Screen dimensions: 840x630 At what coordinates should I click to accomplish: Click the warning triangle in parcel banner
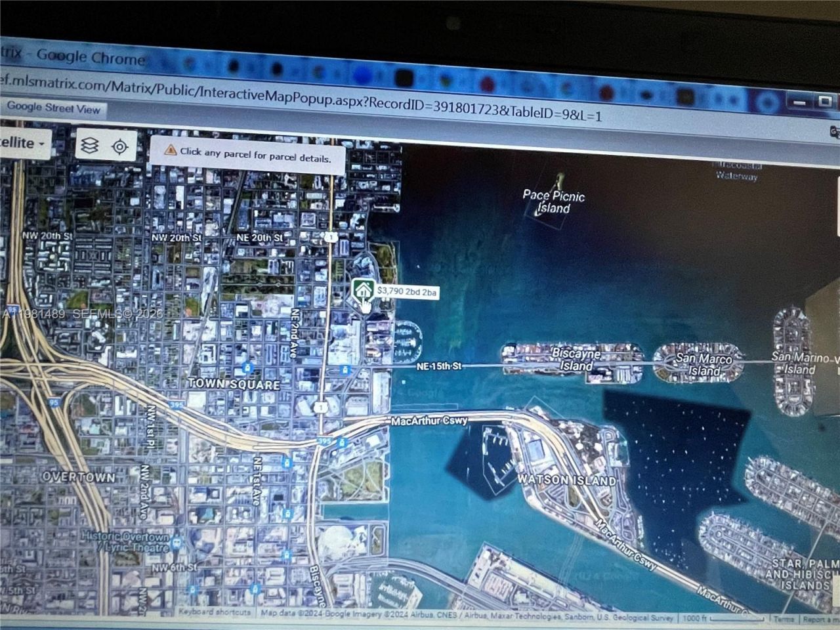tap(170, 152)
